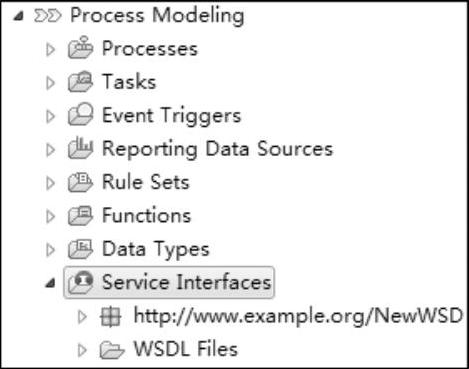This screenshot has height=369, width=469.
Task: Click the Processes folder icon
Action: [80, 48]
